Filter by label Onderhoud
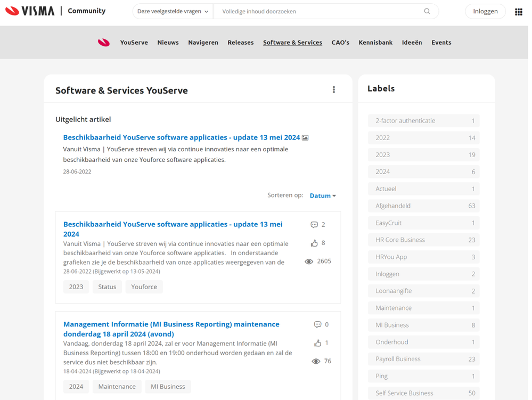Screen dimensions: 532x400 tap(424, 342)
